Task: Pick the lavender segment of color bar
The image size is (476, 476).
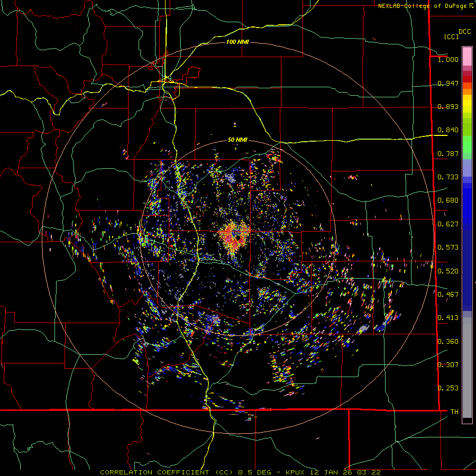Action: (467, 168)
